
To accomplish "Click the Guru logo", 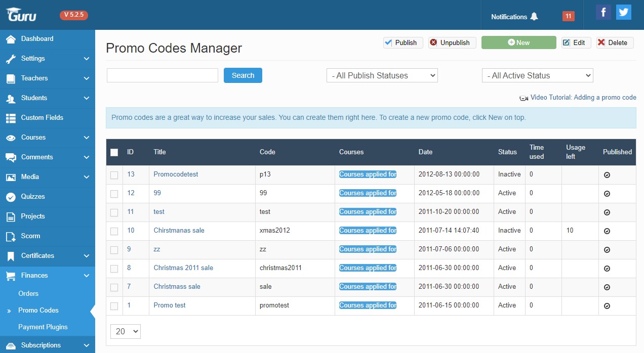I will point(21,15).
